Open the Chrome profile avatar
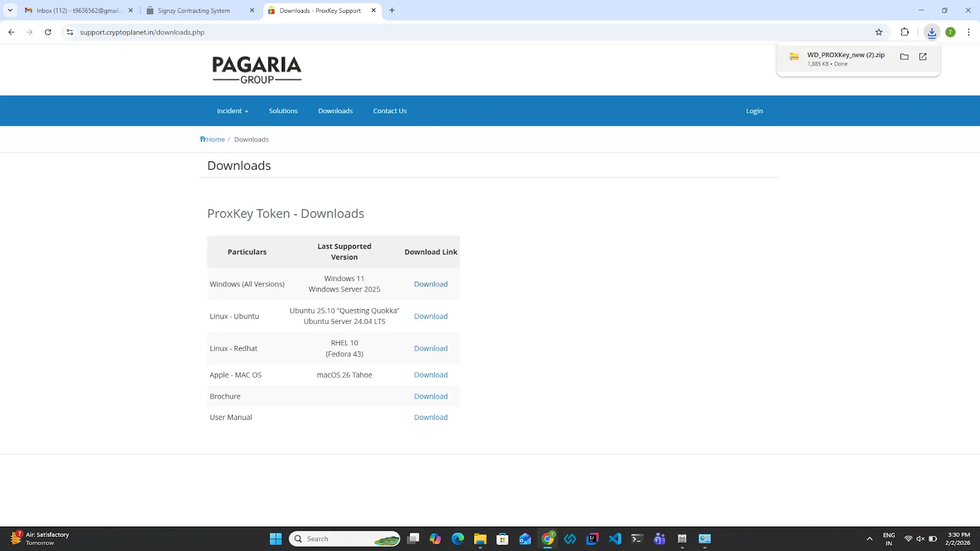This screenshot has height=551, width=980. click(951, 32)
